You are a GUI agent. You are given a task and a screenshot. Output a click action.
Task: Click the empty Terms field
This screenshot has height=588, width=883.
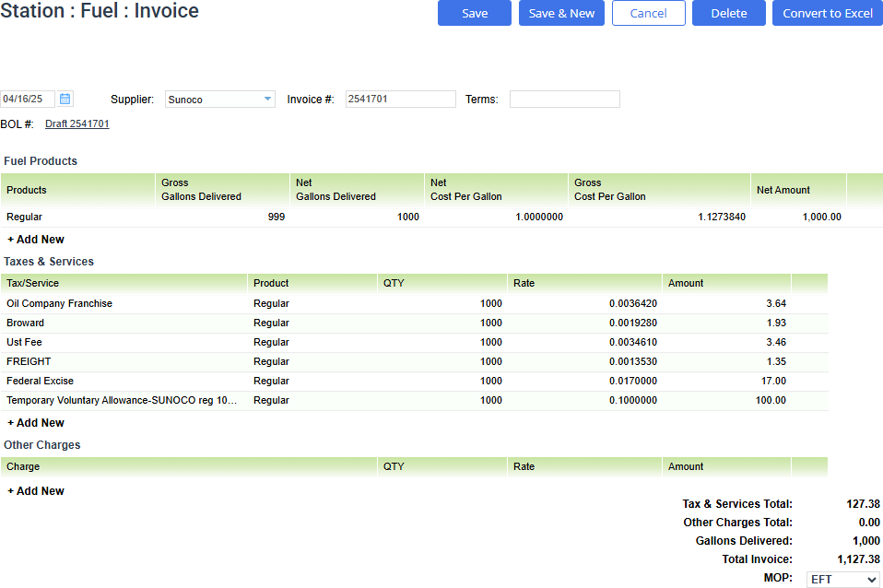click(564, 99)
